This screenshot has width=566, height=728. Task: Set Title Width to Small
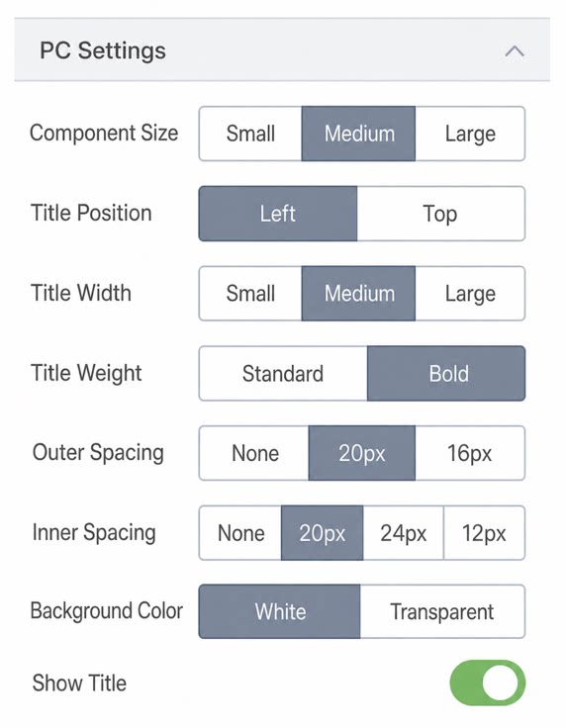(x=250, y=294)
